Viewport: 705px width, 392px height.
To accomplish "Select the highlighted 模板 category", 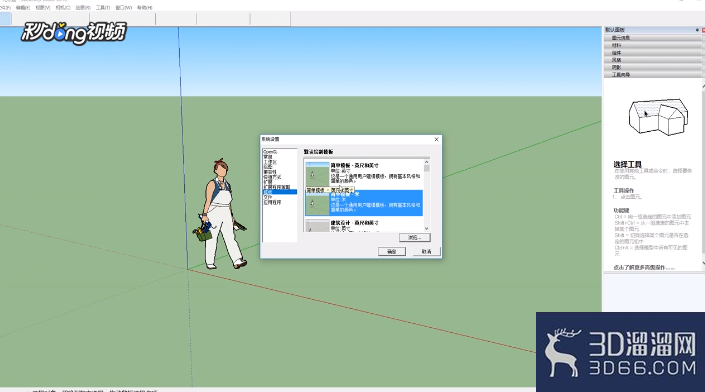I will [279, 192].
